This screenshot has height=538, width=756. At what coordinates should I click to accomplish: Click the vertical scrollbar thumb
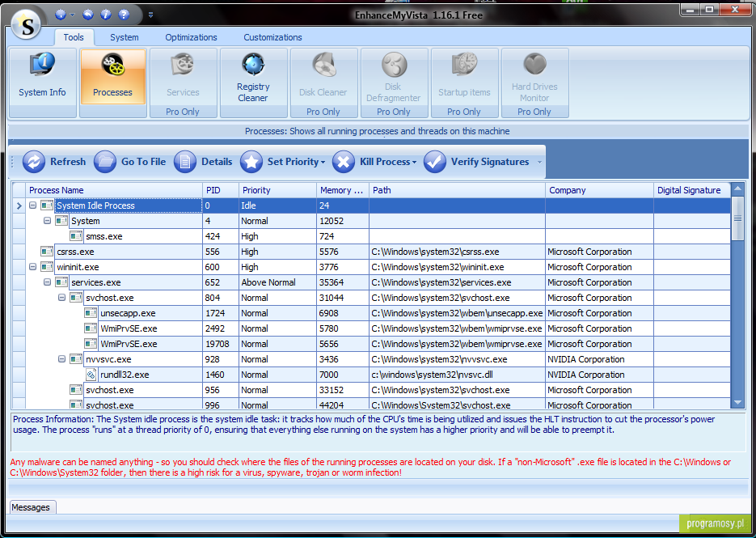(737, 218)
